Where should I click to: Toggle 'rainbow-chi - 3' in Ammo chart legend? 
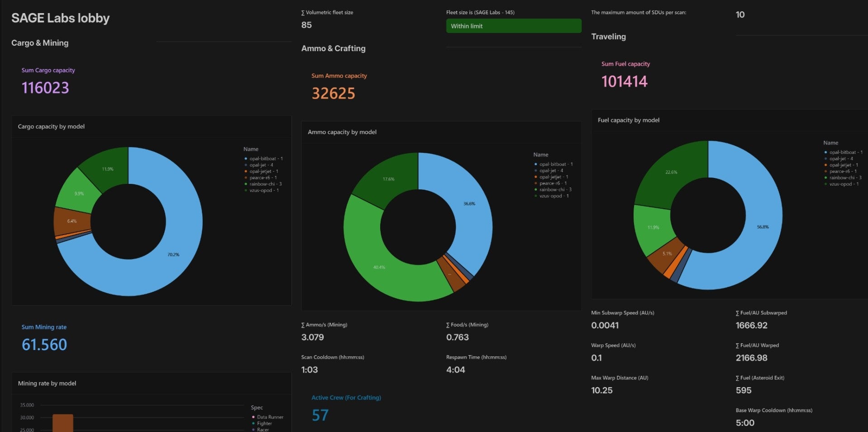(x=553, y=190)
